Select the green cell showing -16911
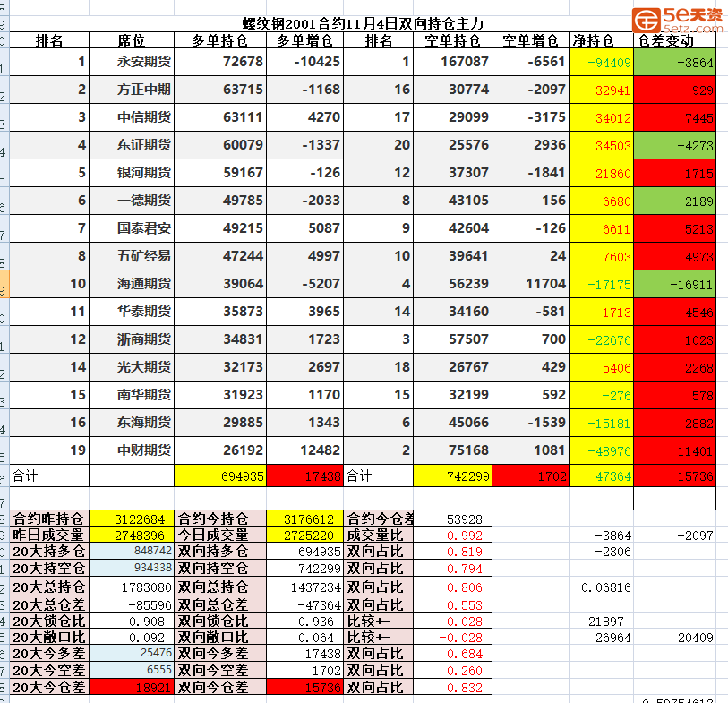This screenshot has height=703, width=728. point(674,284)
